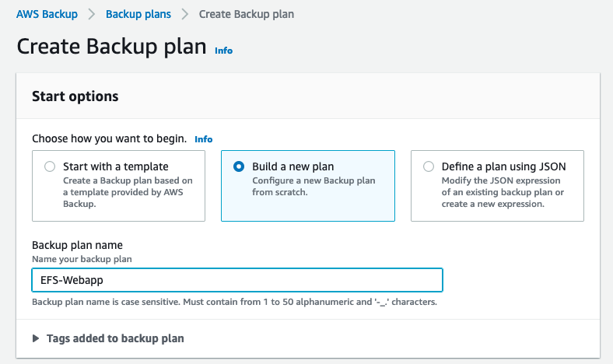Click the 'from scratch' card description text
The width and height of the screenshot is (613, 364).
pyautogui.click(x=314, y=187)
